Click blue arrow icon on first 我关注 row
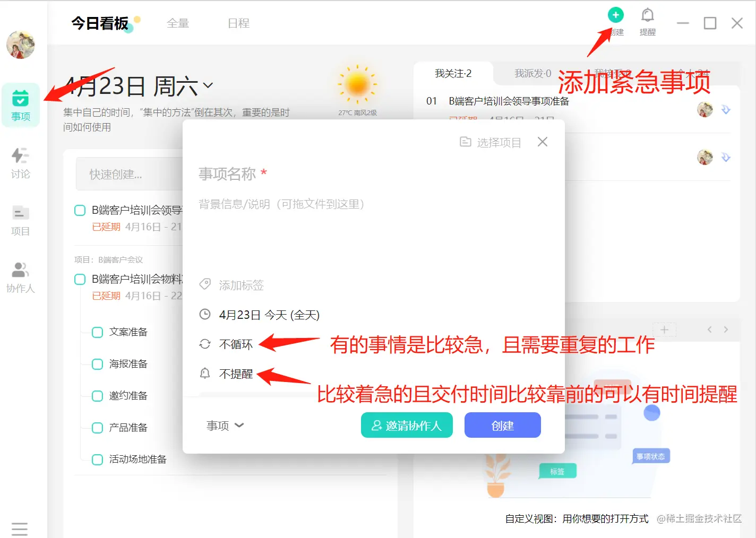The height and width of the screenshot is (538, 756). pos(726,109)
